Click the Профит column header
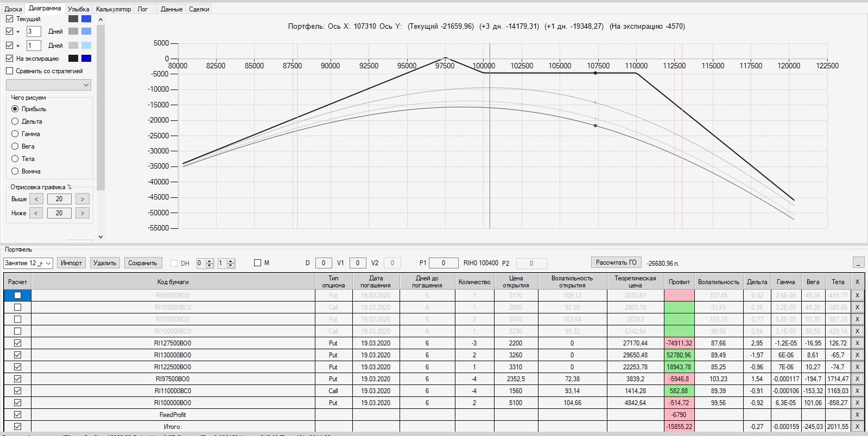The height and width of the screenshot is (436, 868). tap(679, 282)
